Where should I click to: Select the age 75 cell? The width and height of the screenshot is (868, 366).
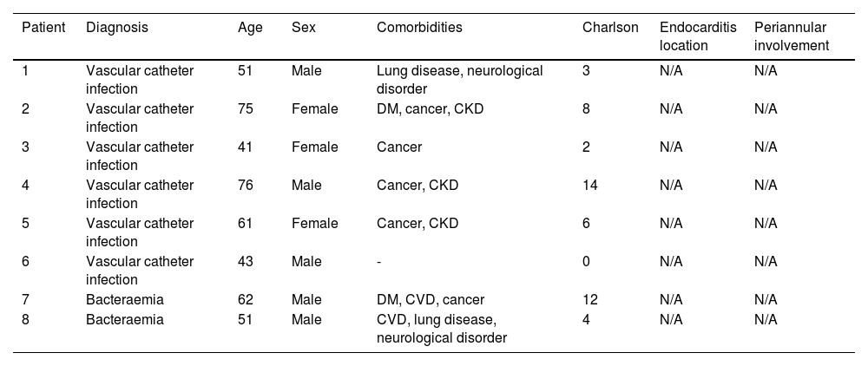click(x=246, y=108)
